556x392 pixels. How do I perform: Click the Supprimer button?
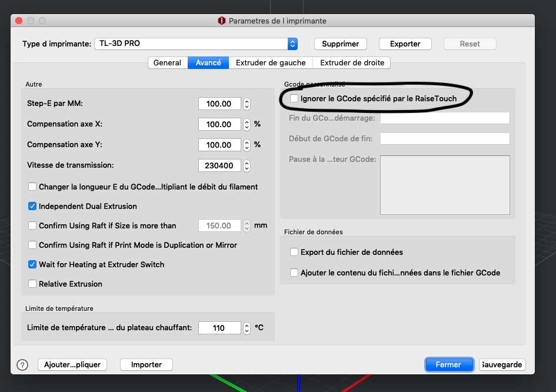(341, 44)
